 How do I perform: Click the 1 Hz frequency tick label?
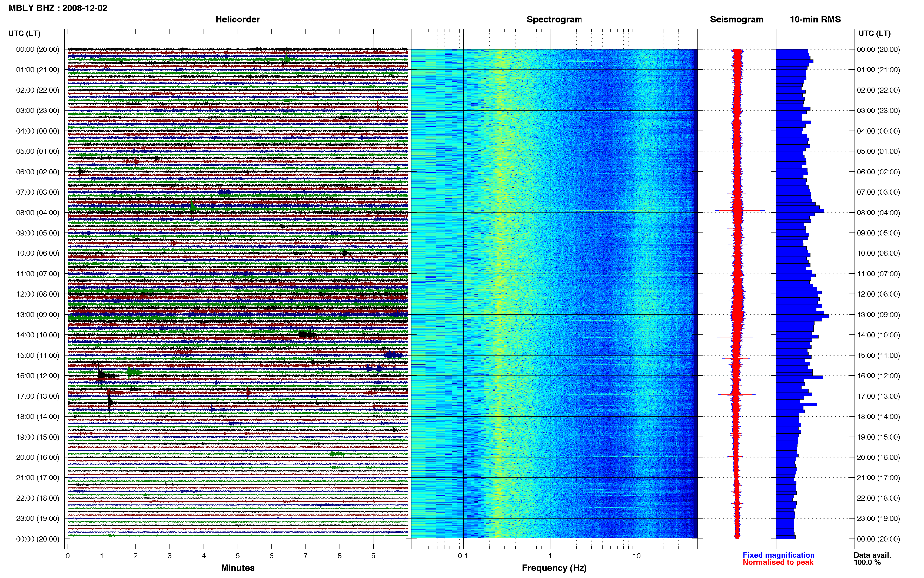550,556
